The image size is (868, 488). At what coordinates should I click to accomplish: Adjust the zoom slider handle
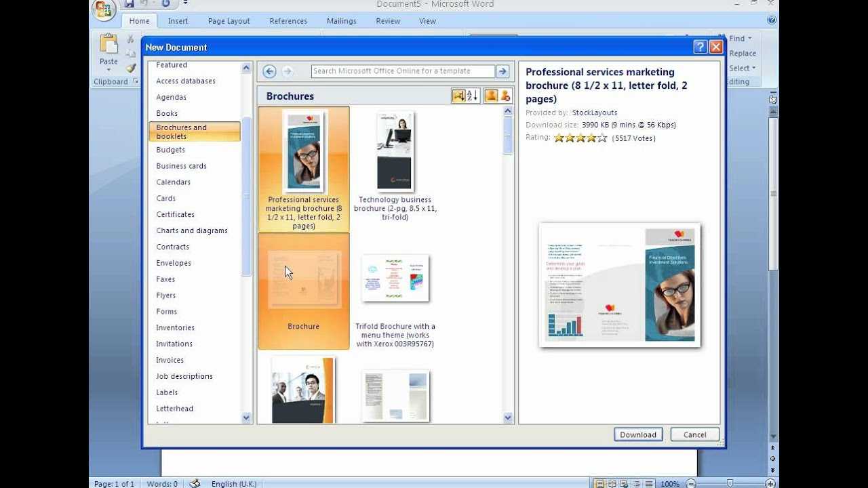click(x=730, y=483)
